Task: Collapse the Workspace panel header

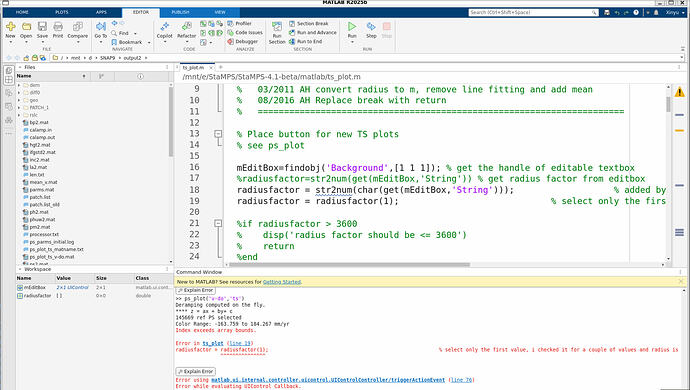Action: click(x=20, y=269)
